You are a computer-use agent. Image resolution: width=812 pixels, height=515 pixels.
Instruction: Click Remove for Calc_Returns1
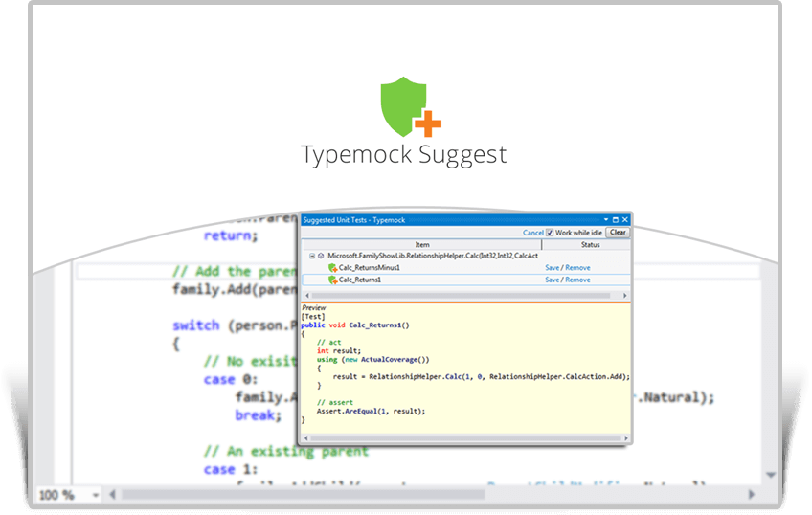577,280
